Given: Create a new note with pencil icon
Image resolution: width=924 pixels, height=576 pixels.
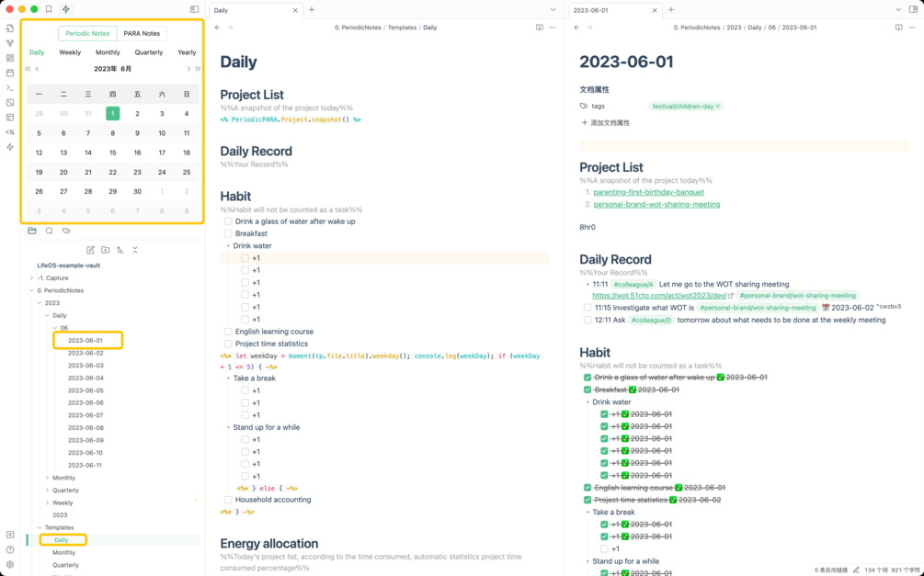Looking at the screenshot, I should 90,250.
